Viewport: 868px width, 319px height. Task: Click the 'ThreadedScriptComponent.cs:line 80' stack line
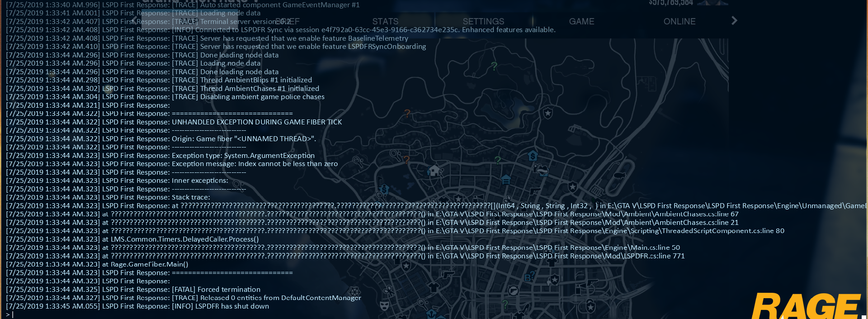tap(396, 231)
